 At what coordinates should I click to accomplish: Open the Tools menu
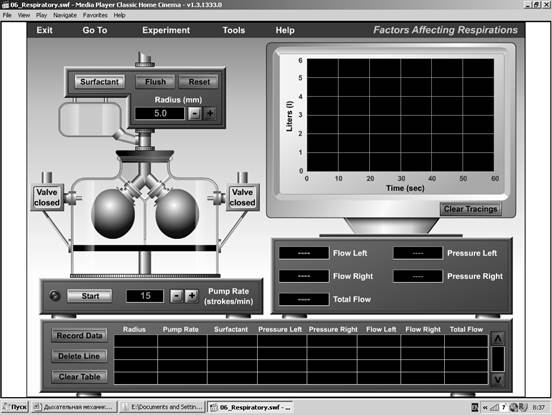pos(234,30)
